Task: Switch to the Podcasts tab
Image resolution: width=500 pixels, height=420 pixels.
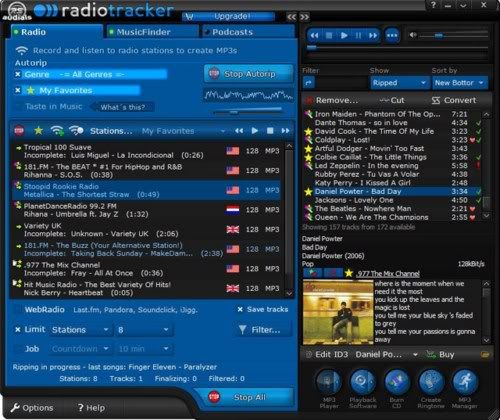Action: pyautogui.click(x=248, y=32)
